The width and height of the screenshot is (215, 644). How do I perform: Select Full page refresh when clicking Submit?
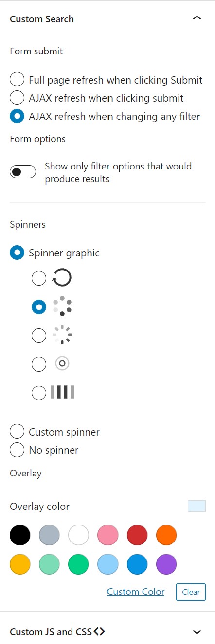17,80
